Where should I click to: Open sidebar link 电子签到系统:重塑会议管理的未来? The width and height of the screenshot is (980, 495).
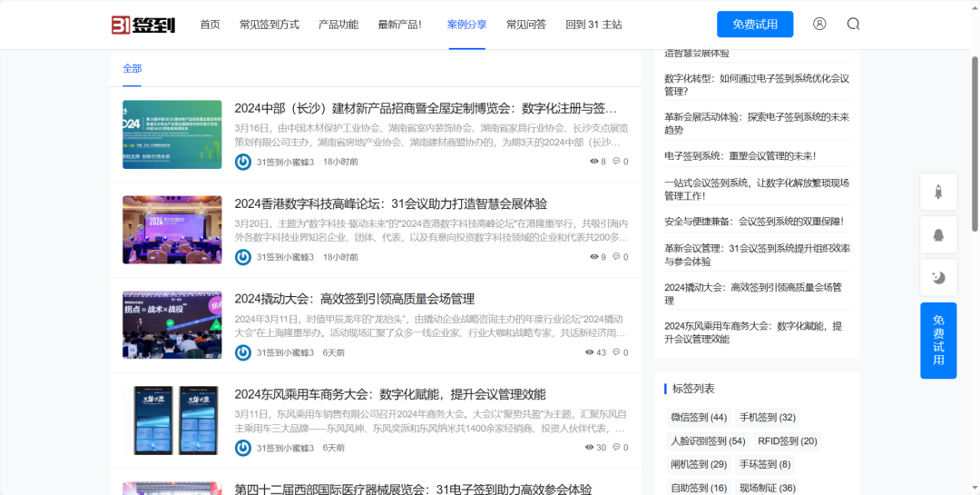tap(740, 156)
